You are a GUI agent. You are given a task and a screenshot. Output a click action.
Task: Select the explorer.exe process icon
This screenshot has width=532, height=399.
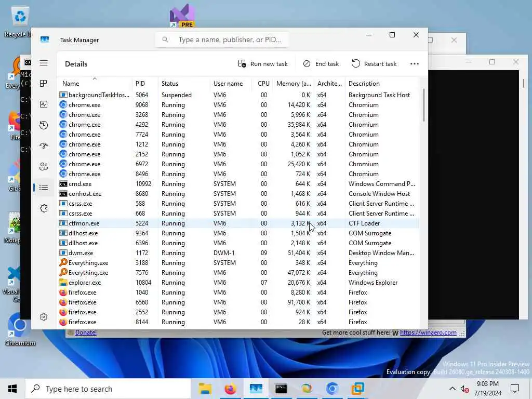pos(63,282)
